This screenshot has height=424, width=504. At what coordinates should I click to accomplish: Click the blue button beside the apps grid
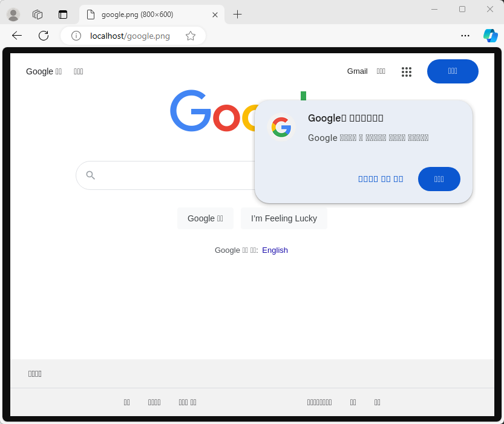tap(453, 71)
